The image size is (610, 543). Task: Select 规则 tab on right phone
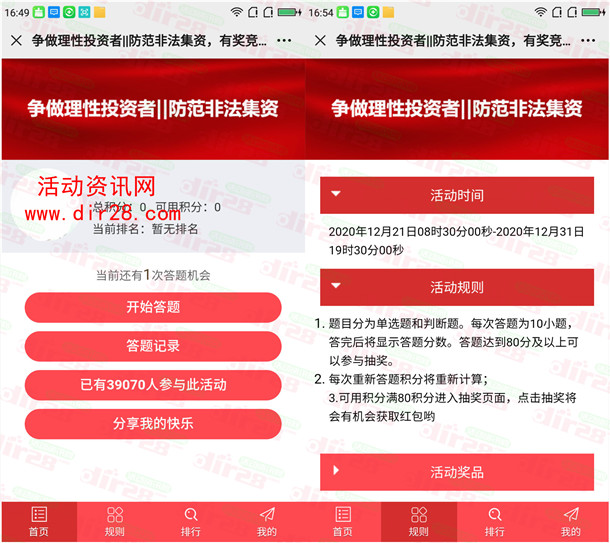419,522
